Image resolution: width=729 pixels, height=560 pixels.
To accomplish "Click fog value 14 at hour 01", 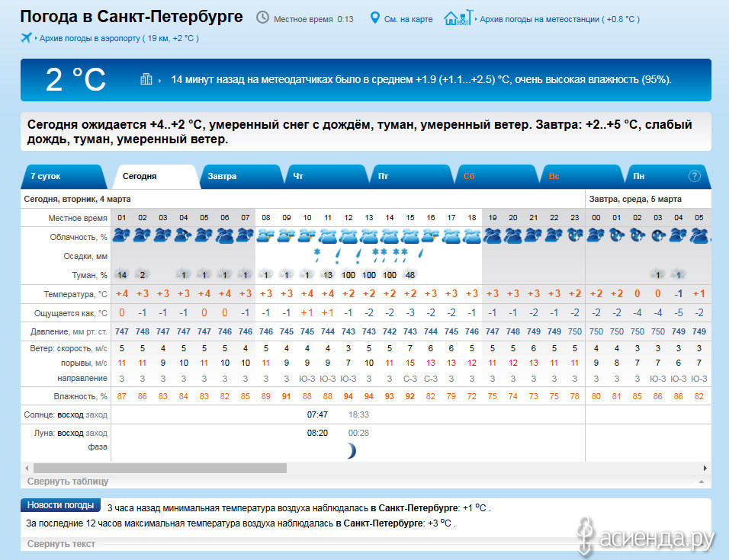I will [122, 275].
